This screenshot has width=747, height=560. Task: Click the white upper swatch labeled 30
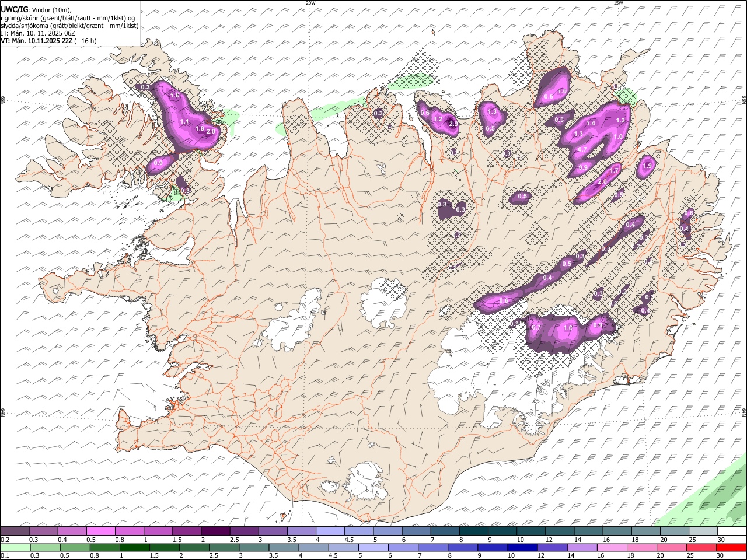tap(732, 531)
